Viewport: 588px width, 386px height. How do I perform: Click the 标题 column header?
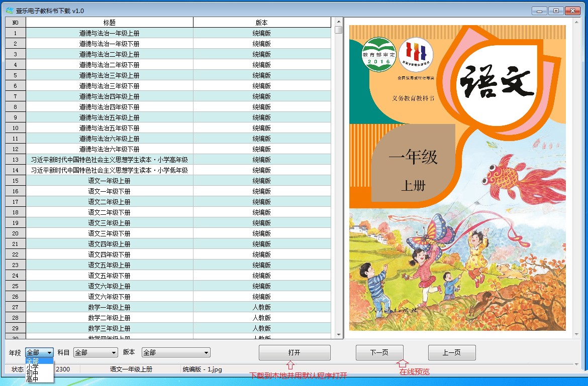[x=110, y=23]
